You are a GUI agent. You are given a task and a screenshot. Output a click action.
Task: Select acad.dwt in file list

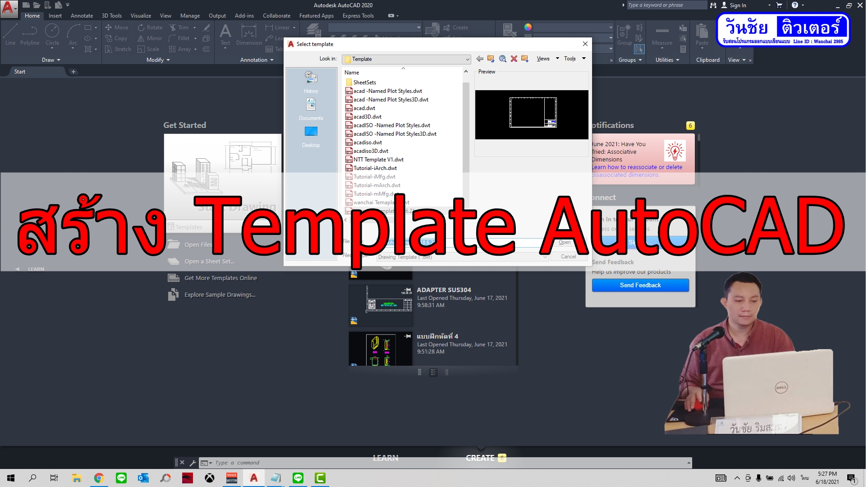pyautogui.click(x=364, y=108)
